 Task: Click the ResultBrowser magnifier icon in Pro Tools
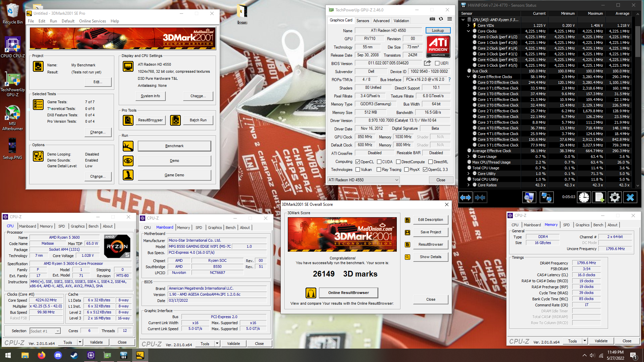128,120
